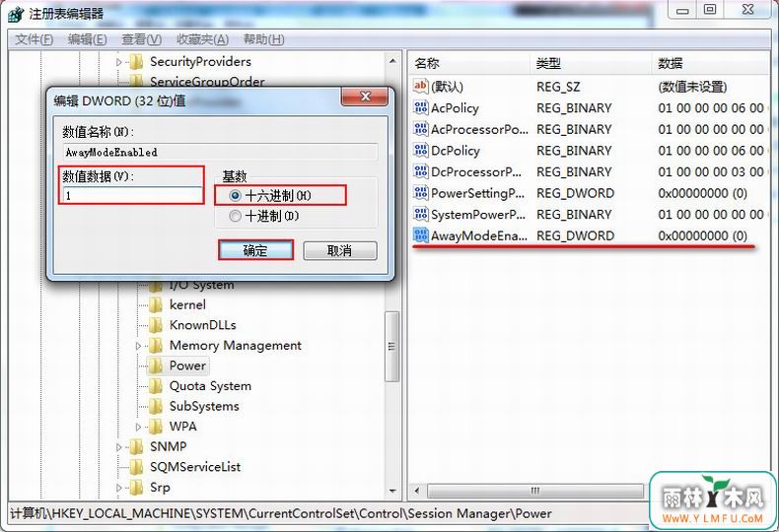Open the 文件(F) menu
The width and height of the screenshot is (779, 532).
pos(34,39)
